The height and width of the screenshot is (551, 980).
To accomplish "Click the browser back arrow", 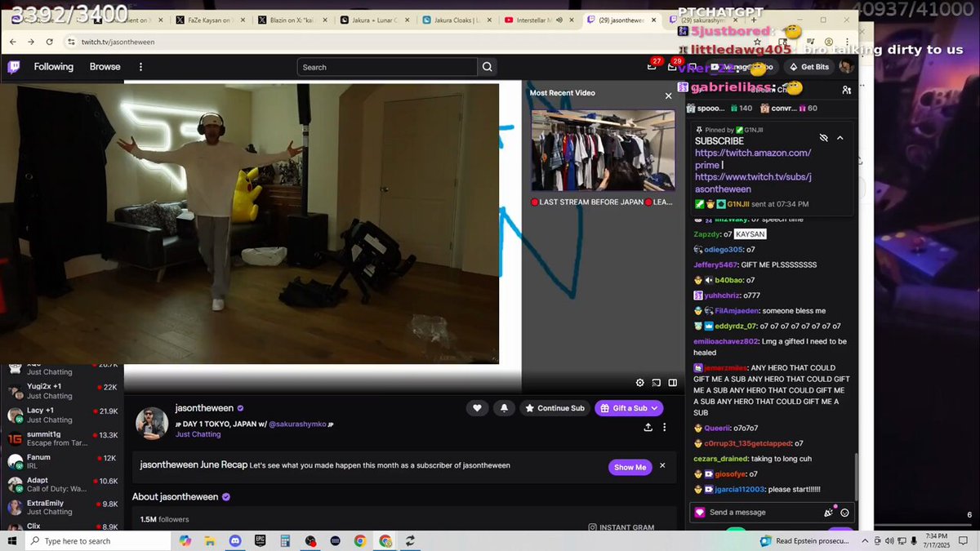I will [12, 42].
